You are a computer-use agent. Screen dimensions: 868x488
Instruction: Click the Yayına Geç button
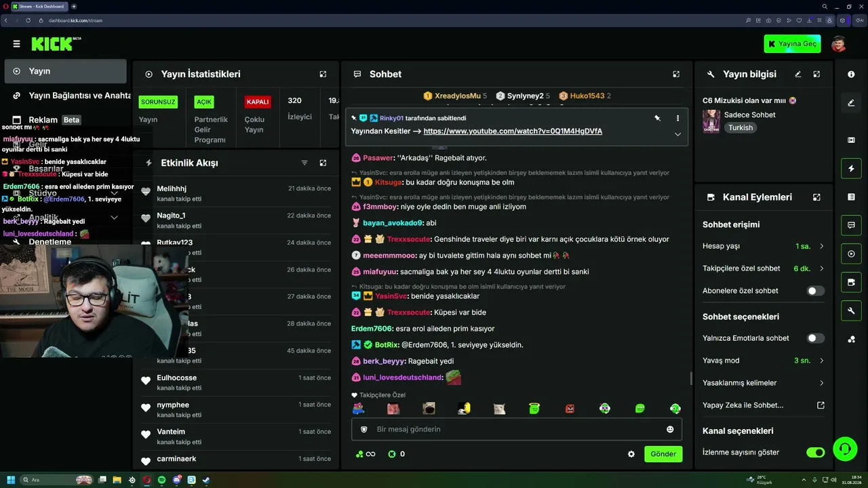[x=792, y=44]
